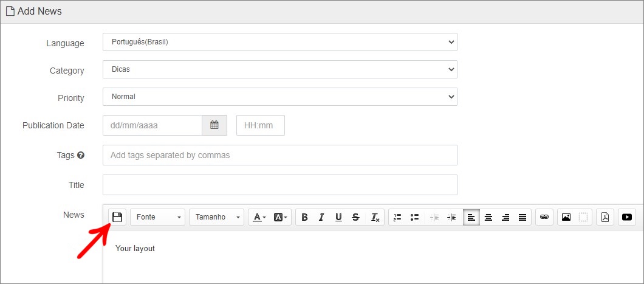644x284 pixels.
Task: Toggle bold formatting in editor
Action: (x=304, y=218)
